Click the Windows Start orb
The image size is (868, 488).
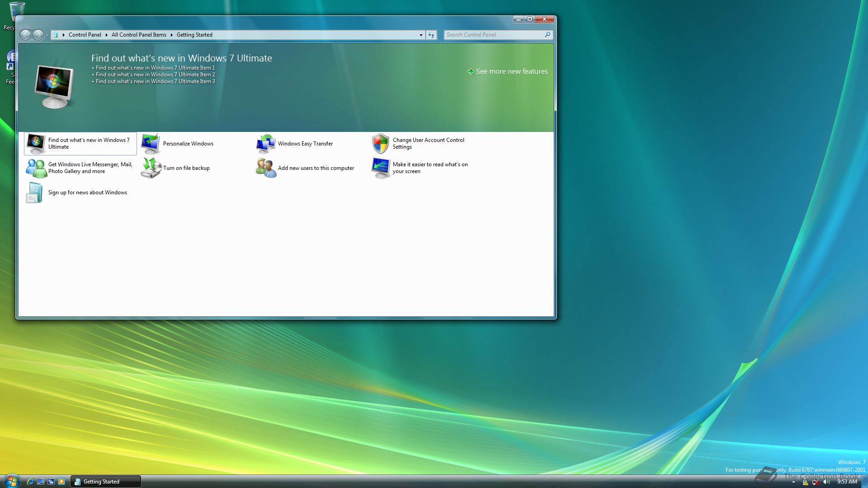tap(11, 481)
